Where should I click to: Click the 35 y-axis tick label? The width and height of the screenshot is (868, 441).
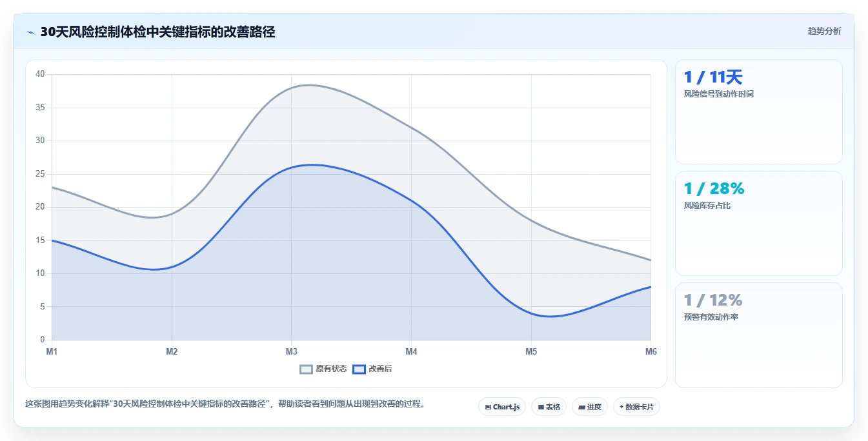[40, 107]
